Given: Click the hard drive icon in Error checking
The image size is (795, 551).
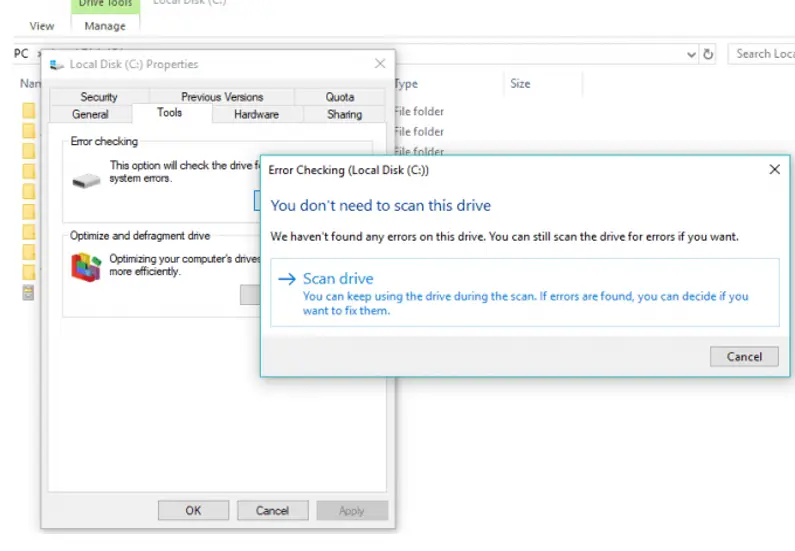Looking at the screenshot, I should tap(86, 180).
